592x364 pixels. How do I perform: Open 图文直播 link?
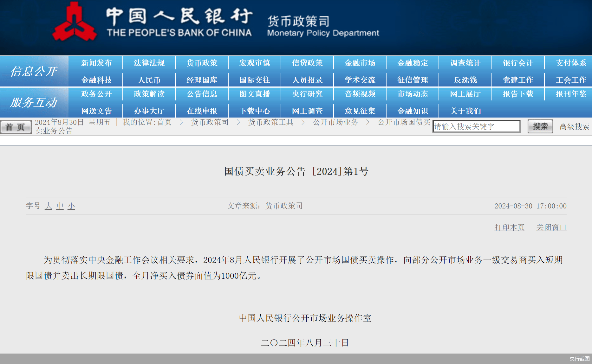point(255,94)
